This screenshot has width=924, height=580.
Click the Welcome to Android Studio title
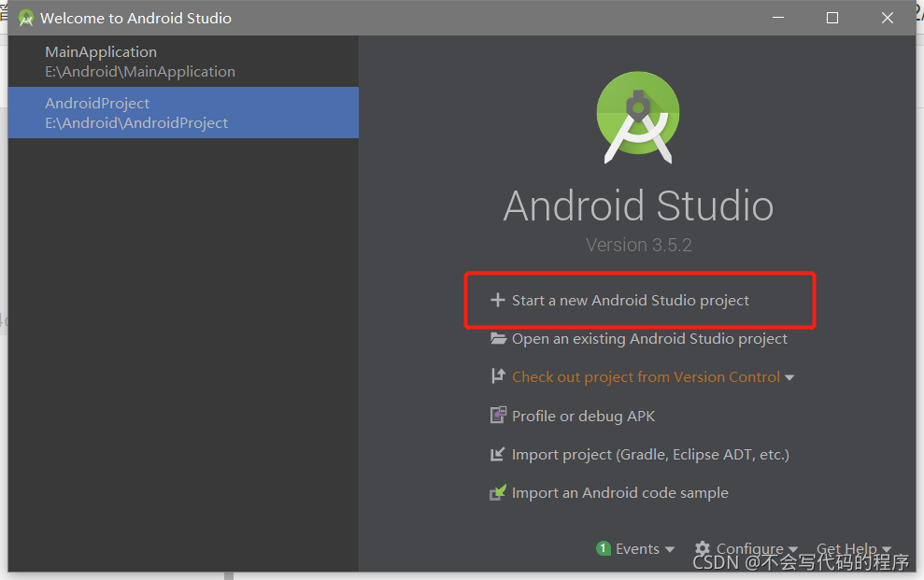click(x=135, y=19)
